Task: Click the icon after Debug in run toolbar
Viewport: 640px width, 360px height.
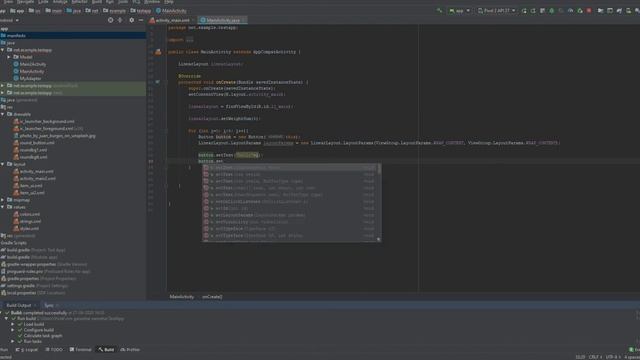Action: (561, 11)
